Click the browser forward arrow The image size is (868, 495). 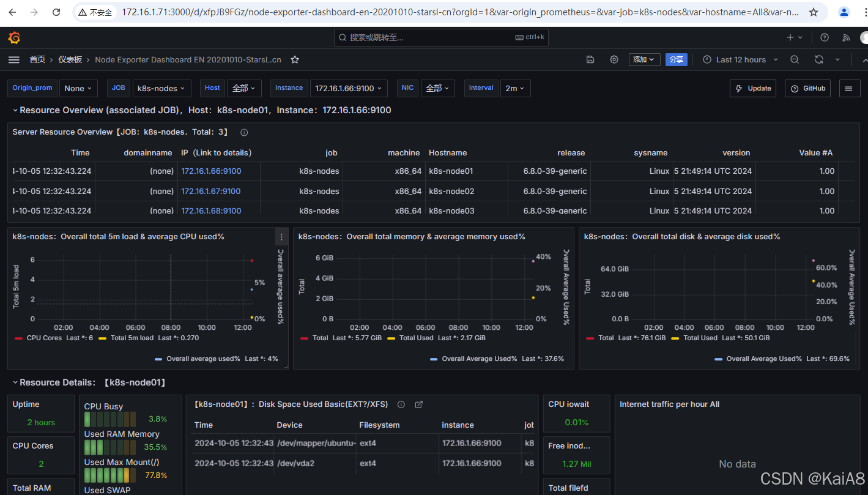point(34,12)
